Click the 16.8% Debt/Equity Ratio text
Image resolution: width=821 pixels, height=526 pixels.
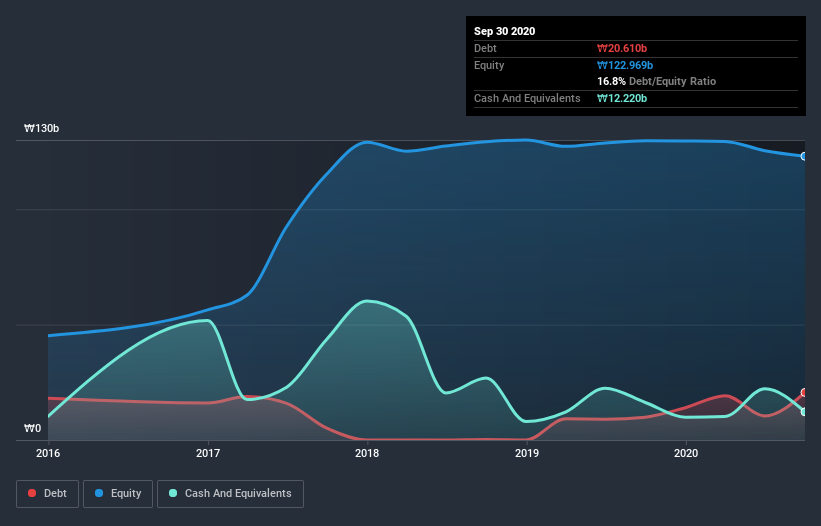point(657,81)
